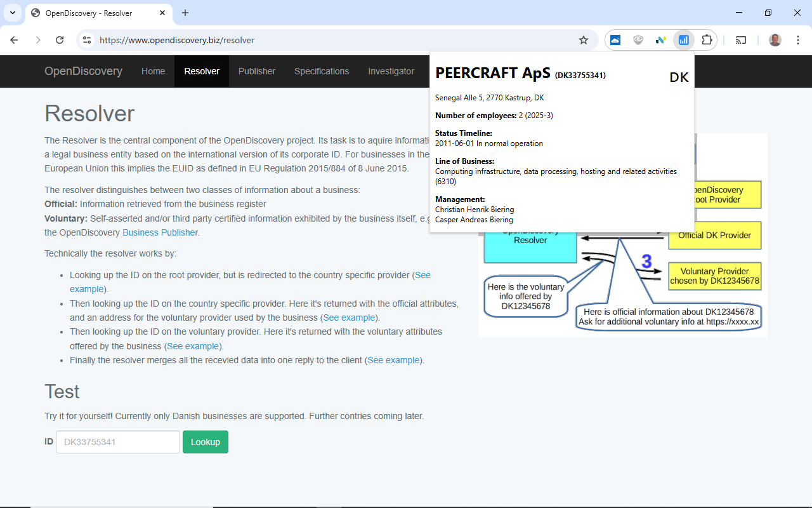
Task: Click the (DK33755341) company ID text
Action: [580, 75]
